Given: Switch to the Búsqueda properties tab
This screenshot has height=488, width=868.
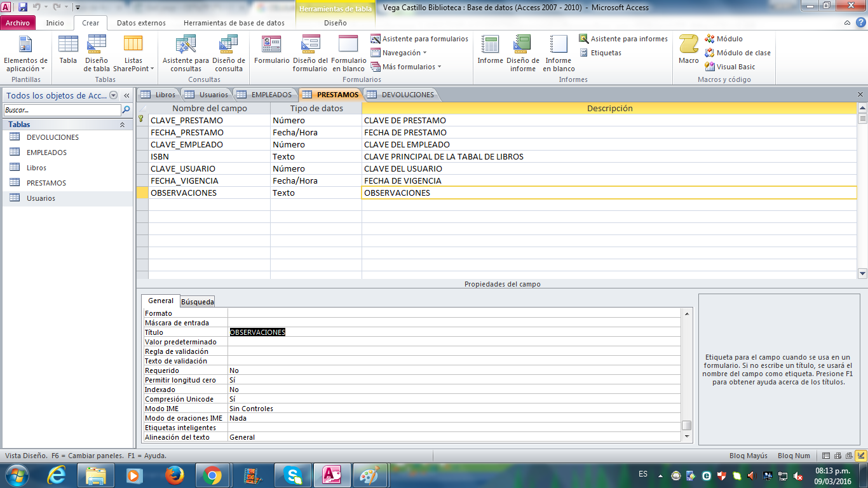Looking at the screenshot, I should (x=197, y=302).
